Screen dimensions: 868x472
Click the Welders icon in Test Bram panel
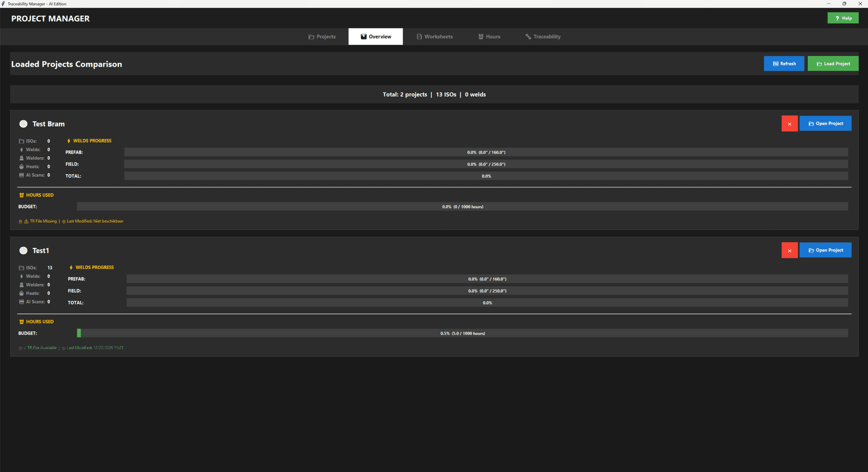(22, 158)
